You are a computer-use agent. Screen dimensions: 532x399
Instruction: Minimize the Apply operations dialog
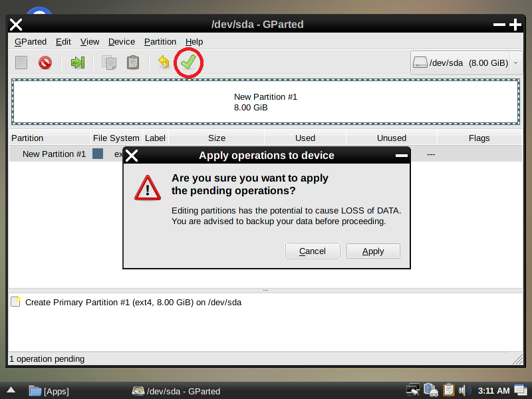[402, 156]
